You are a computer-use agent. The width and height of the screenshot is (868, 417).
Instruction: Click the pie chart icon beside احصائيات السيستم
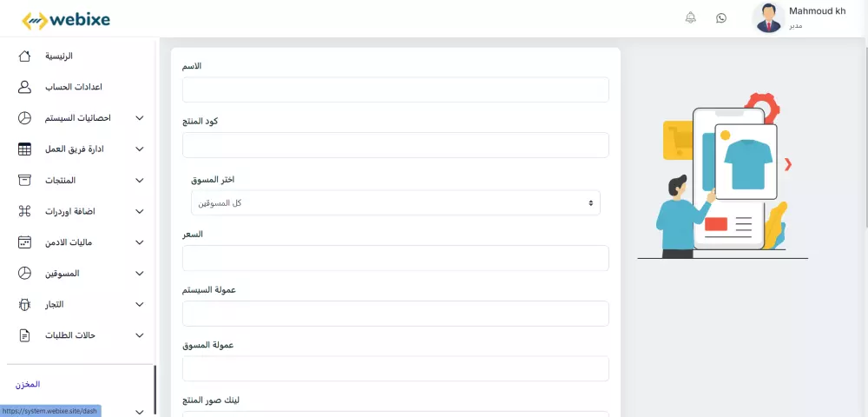coord(24,118)
